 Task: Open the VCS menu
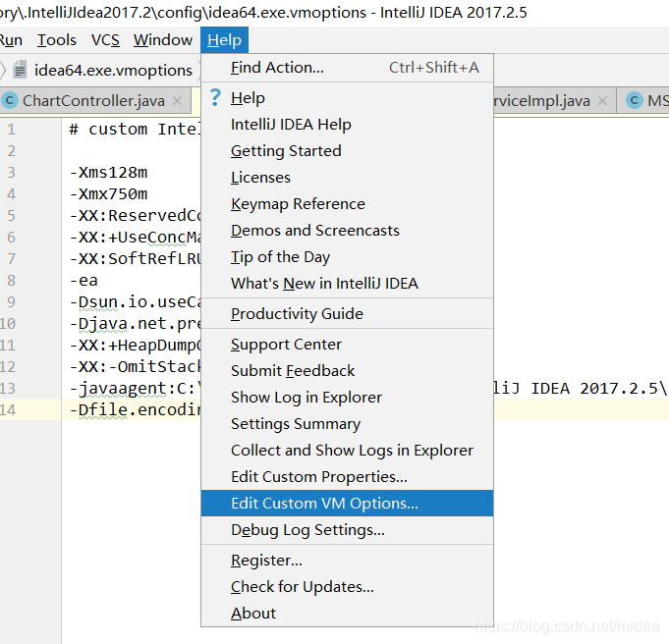click(x=105, y=40)
